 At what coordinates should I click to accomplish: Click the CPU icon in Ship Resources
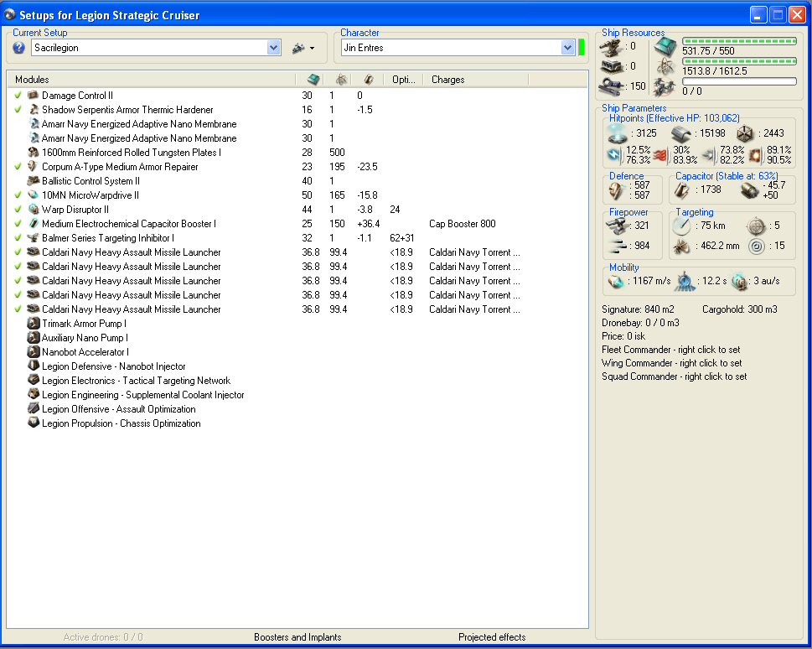click(x=664, y=46)
